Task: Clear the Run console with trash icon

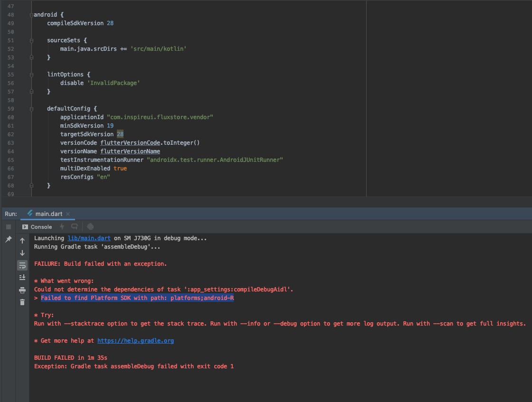Action: pyautogui.click(x=22, y=302)
